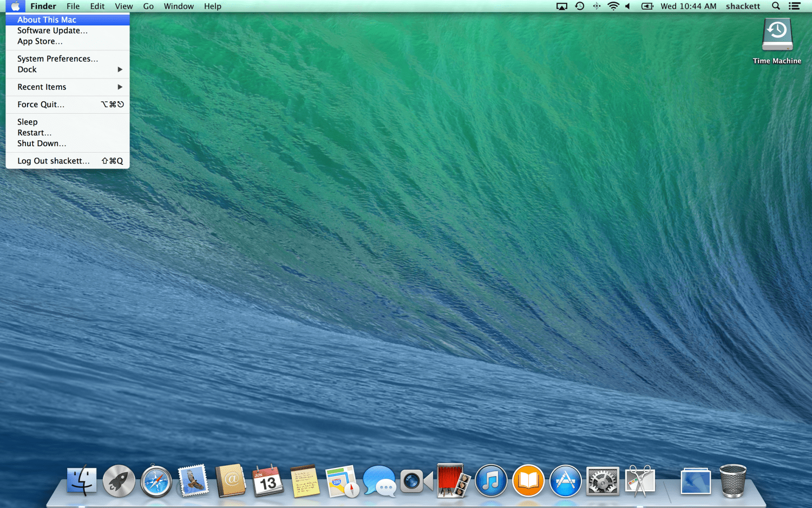Choose Shut Down from the menu
The image size is (812, 508).
pos(42,144)
